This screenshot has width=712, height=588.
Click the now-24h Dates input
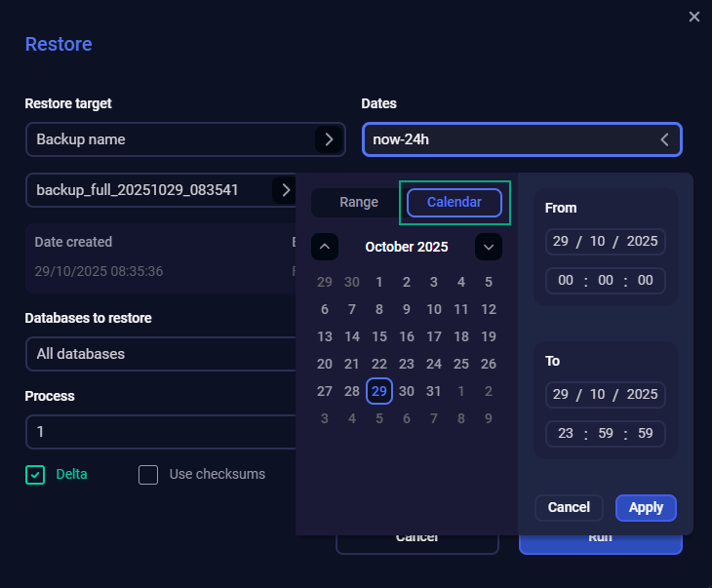[x=507, y=139]
